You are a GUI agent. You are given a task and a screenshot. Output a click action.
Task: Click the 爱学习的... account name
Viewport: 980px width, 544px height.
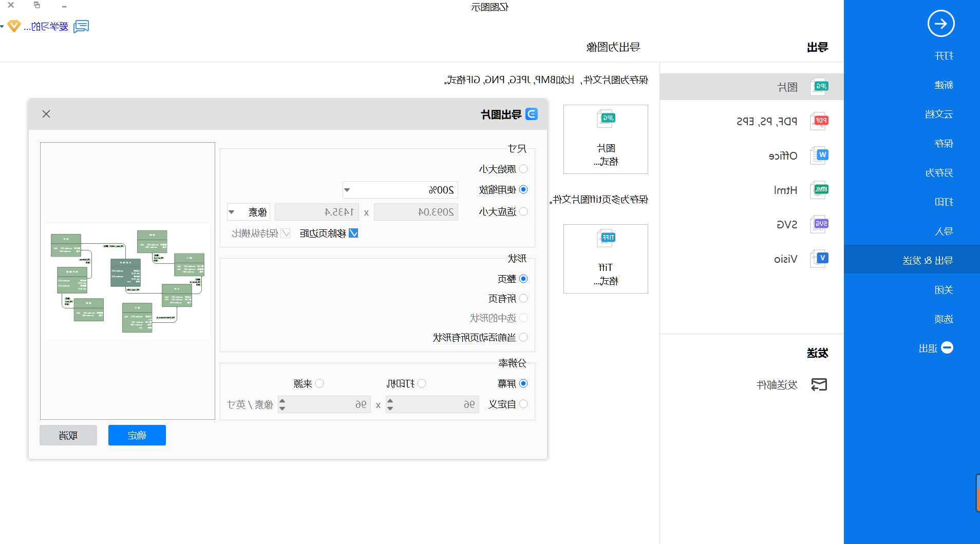[46, 26]
